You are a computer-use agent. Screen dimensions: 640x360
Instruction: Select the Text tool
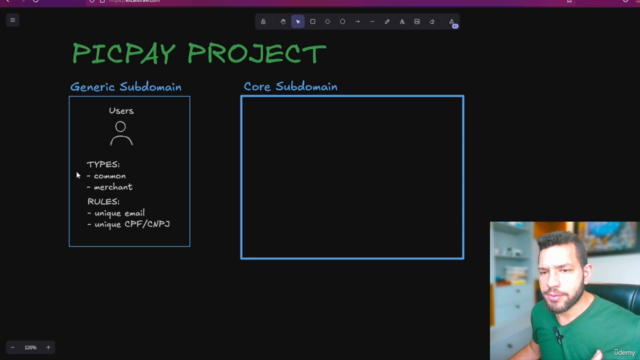[x=402, y=22]
